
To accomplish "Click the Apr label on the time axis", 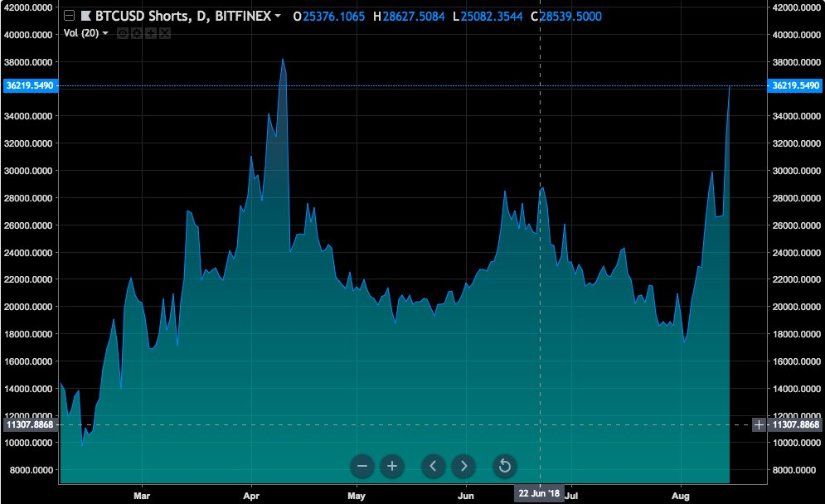I will point(251,496).
